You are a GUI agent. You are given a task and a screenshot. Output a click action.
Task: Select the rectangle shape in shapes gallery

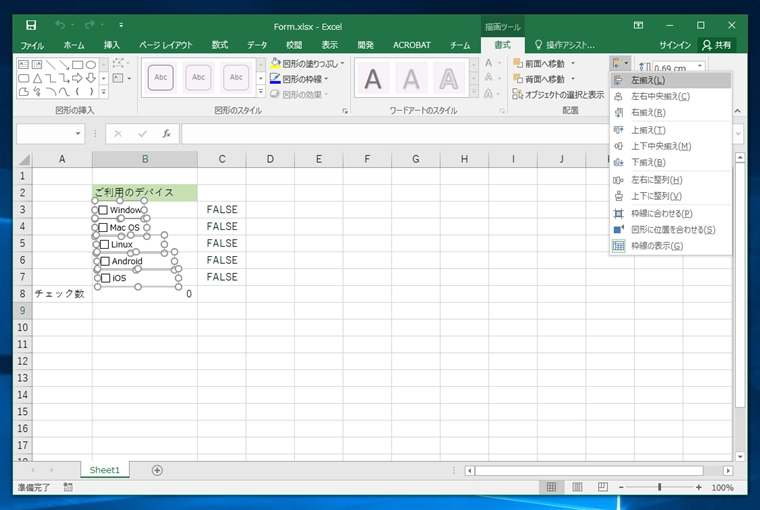point(77,64)
